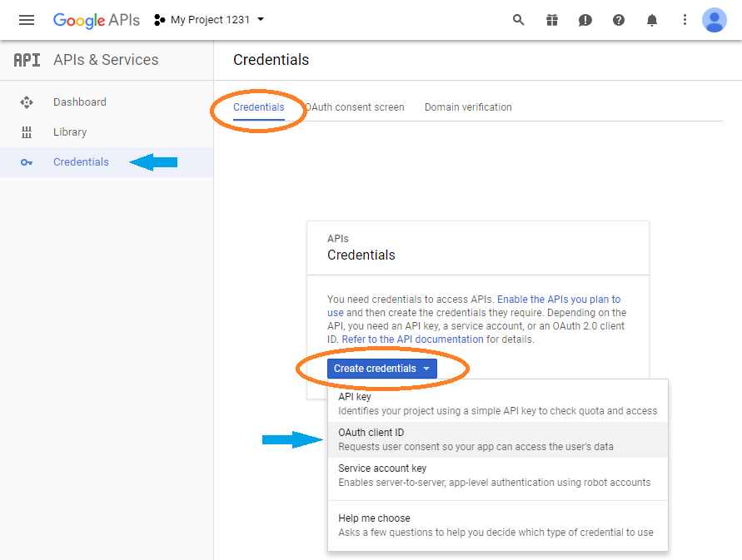Show notifications bell
The image size is (742, 560).
tap(652, 20)
